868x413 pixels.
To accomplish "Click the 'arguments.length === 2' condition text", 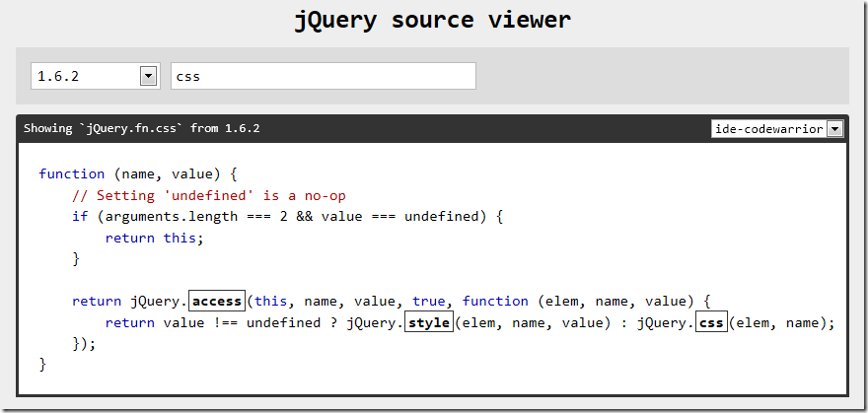I will click(196, 216).
